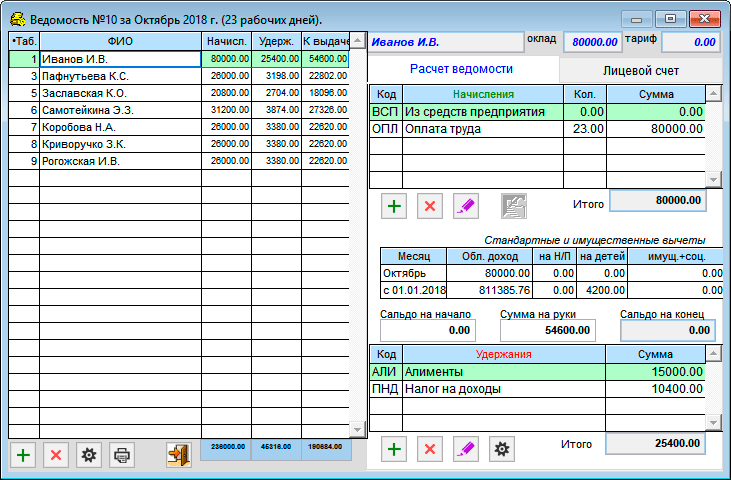Delete the selected accrual row

[x=430, y=206]
